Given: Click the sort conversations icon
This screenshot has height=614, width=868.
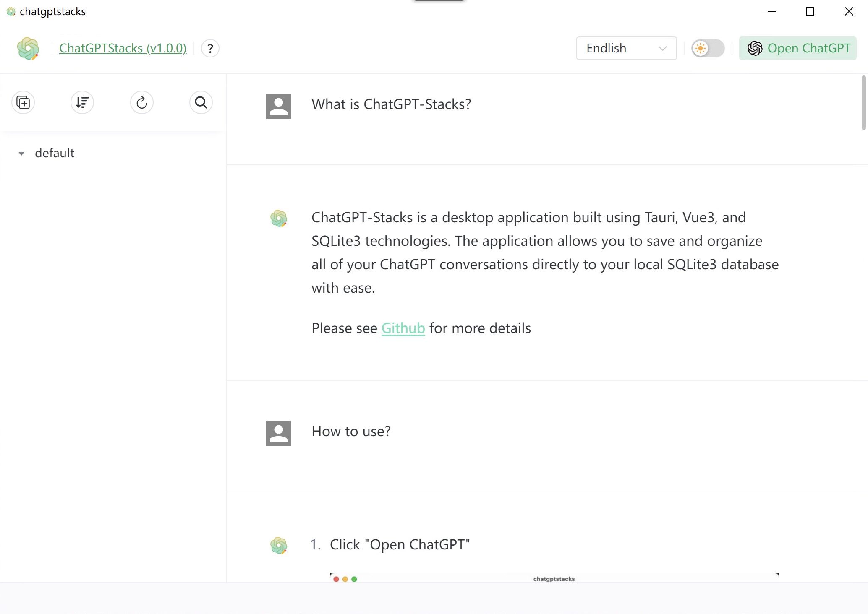Looking at the screenshot, I should (82, 102).
